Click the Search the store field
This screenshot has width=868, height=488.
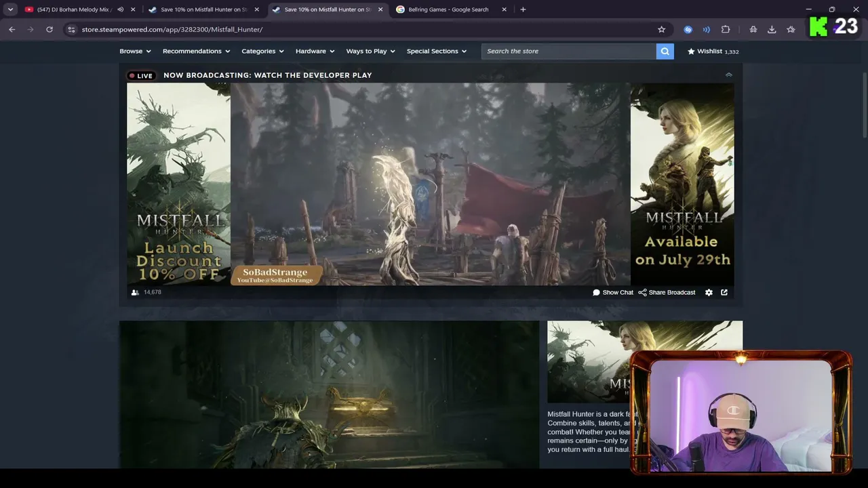pos(569,51)
